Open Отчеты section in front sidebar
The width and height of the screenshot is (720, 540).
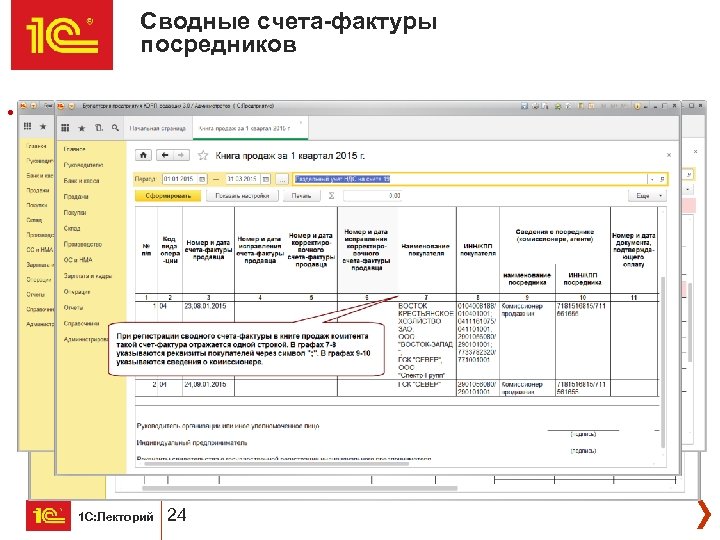73,308
